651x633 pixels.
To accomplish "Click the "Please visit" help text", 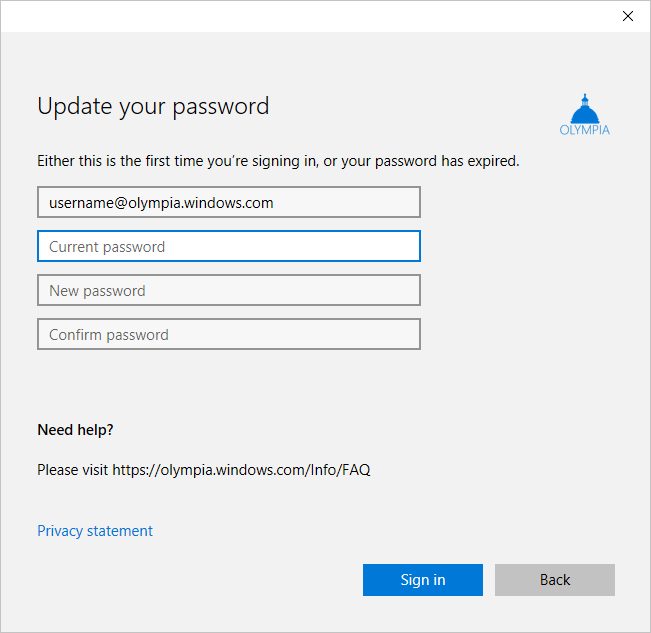I will click(73, 469).
